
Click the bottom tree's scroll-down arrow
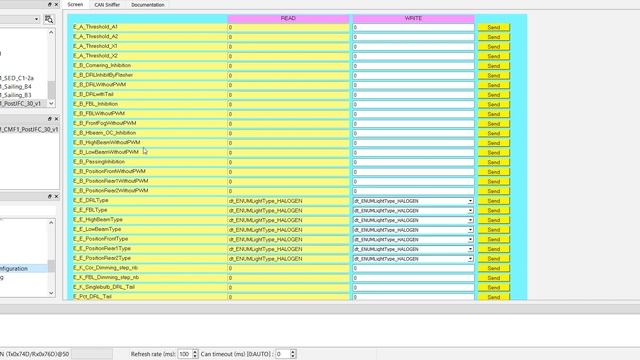51,293
